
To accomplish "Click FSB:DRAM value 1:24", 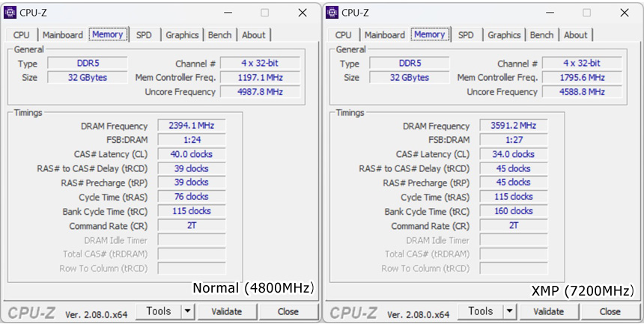I will click(192, 140).
